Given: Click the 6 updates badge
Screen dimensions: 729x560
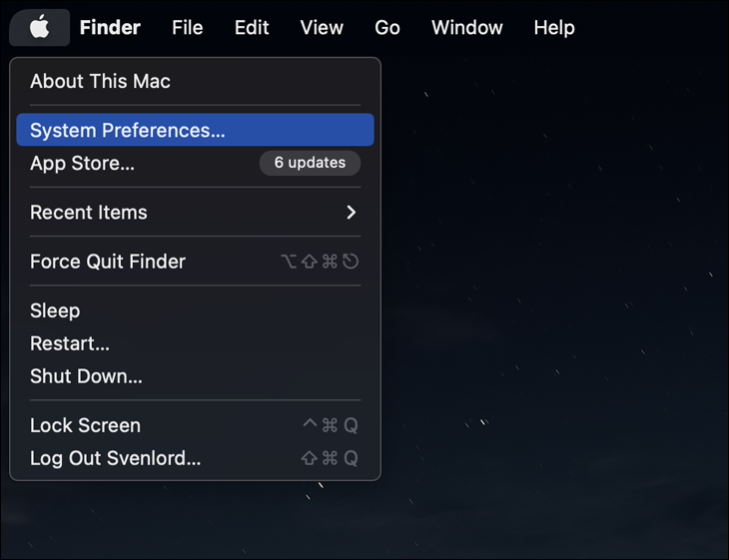Looking at the screenshot, I should [310, 163].
